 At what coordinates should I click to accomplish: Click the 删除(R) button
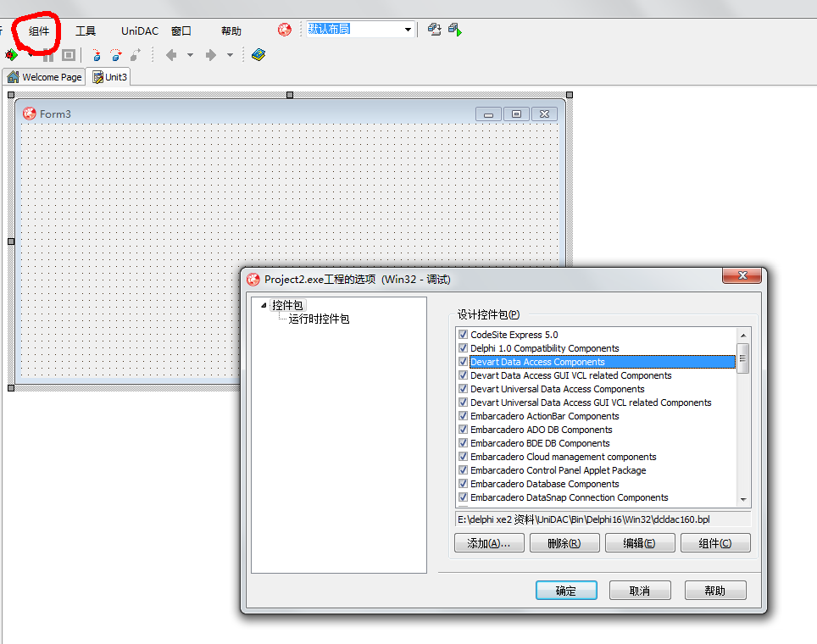tap(564, 543)
